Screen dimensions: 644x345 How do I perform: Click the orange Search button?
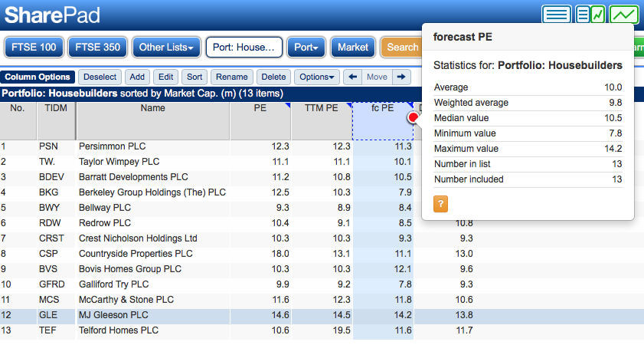(x=401, y=48)
